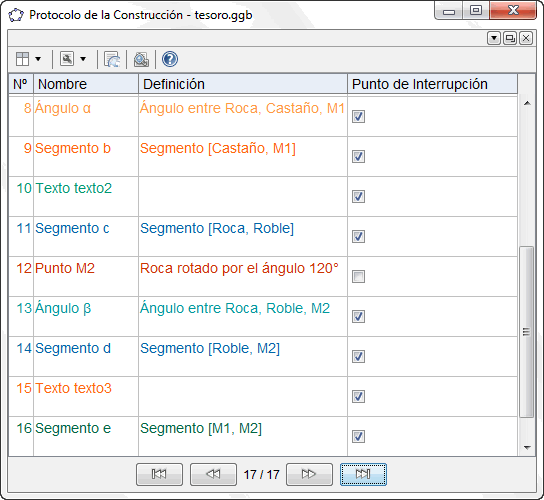The image size is (544, 500).
Task: Pop out the panel into window
Action: point(510,38)
